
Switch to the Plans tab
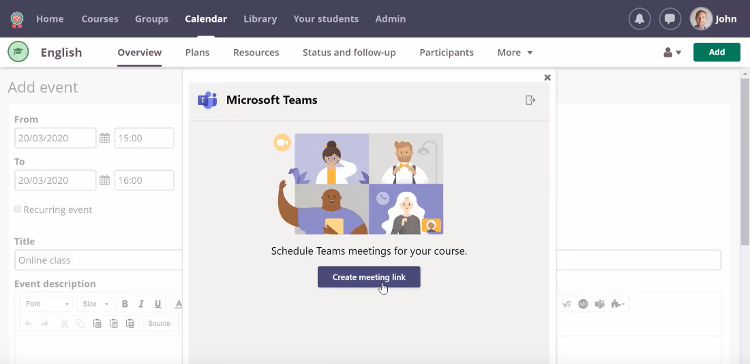(197, 53)
